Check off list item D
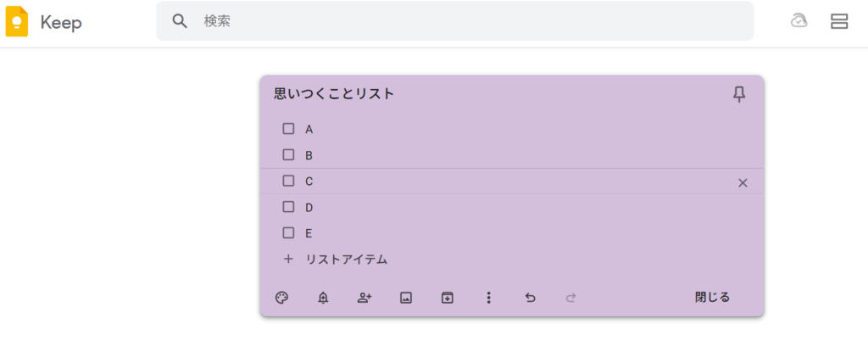 click(288, 207)
